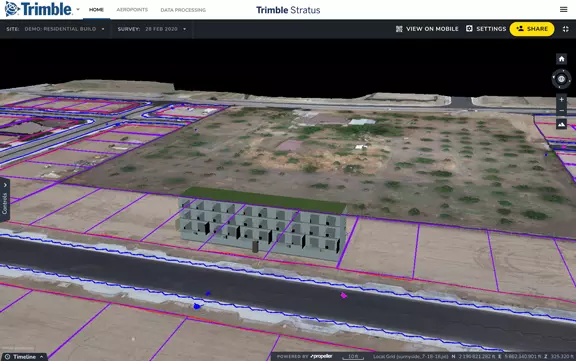Toggle fullscreen mode icon
Screen dimensions: 576x361
(566, 29)
